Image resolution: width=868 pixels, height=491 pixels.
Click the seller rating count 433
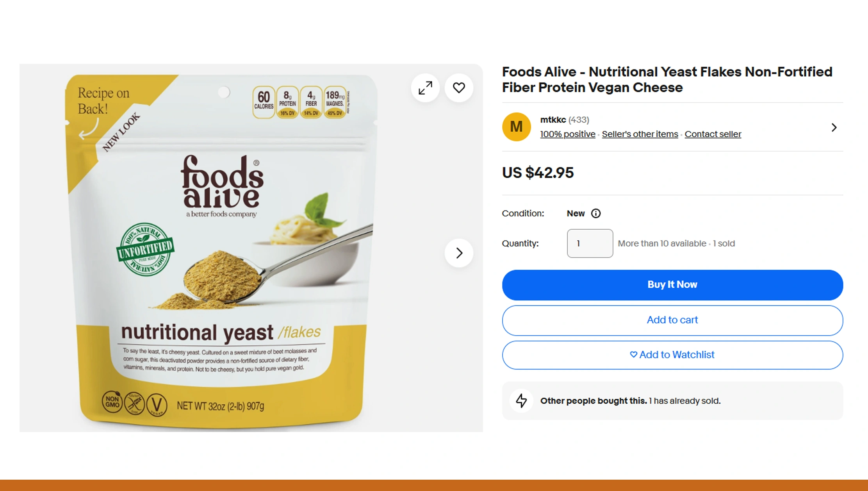[579, 120]
